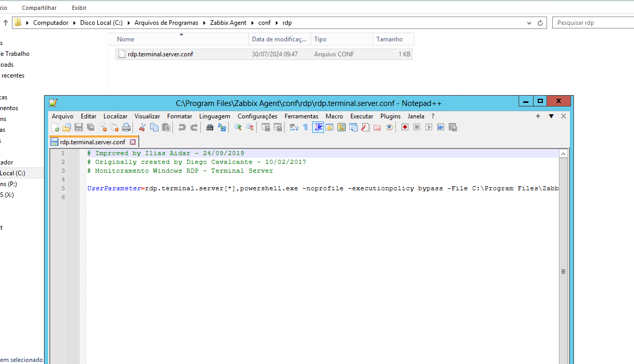Expand the Zabbix Agent breadcrumb chevron

click(x=252, y=23)
